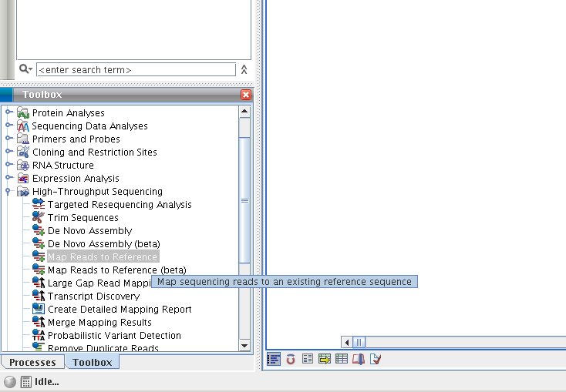Screen dimensions: 566x392
Task: Click the horizontal scrollbar left arrow
Action: (347, 342)
